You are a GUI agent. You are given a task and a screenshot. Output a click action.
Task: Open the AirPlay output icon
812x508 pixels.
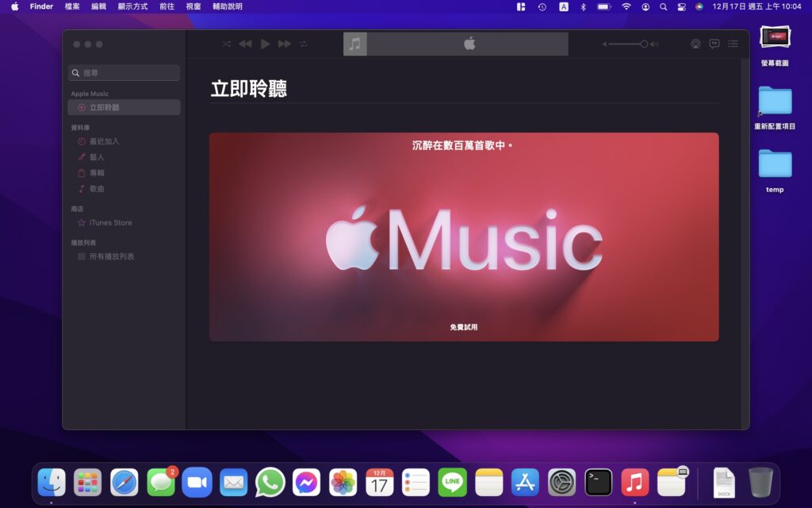pyautogui.click(x=695, y=44)
